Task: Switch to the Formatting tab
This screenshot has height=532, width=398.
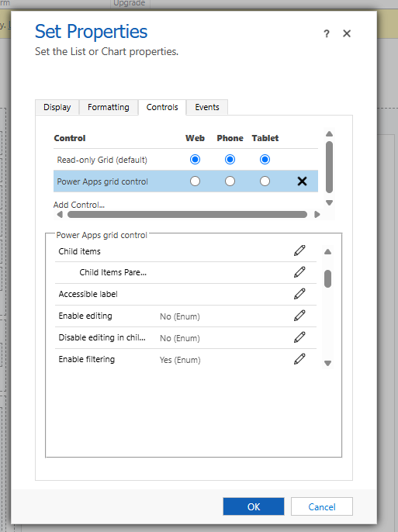Action: coord(109,107)
